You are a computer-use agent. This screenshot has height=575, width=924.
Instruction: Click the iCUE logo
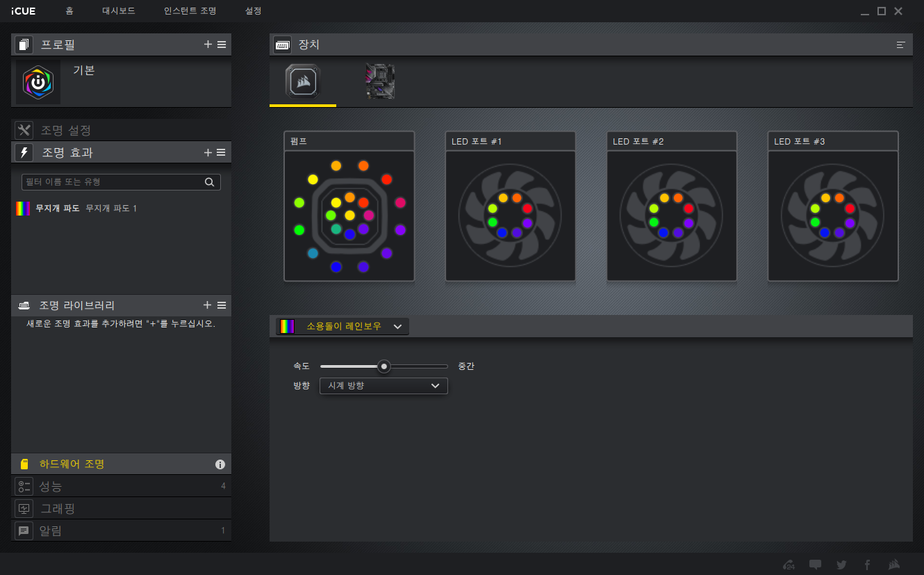coord(23,11)
